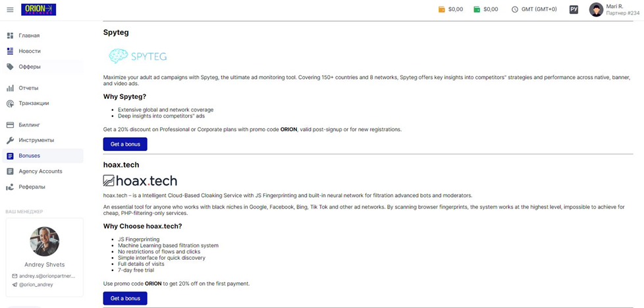Screen dimensions: 644x308
Task: Open the GMT timezone clock selector
Action: tap(534, 9)
